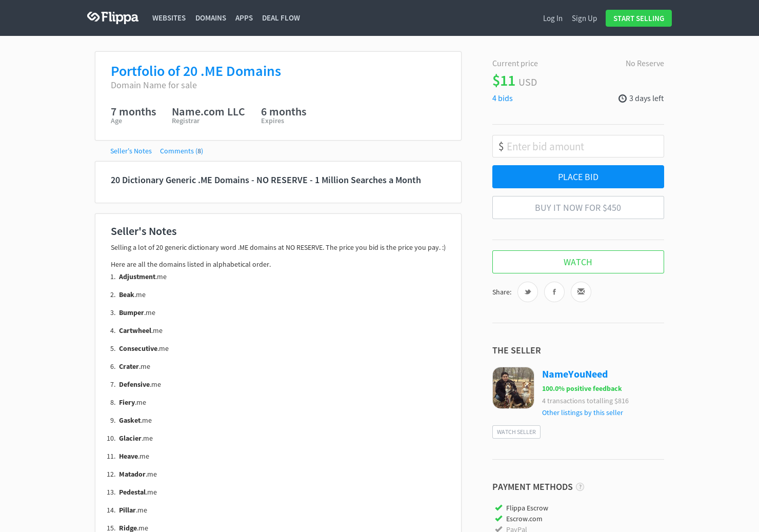This screenshot has width=759, height=532.
Task: Click the Start Selling button
Action: 638,18
